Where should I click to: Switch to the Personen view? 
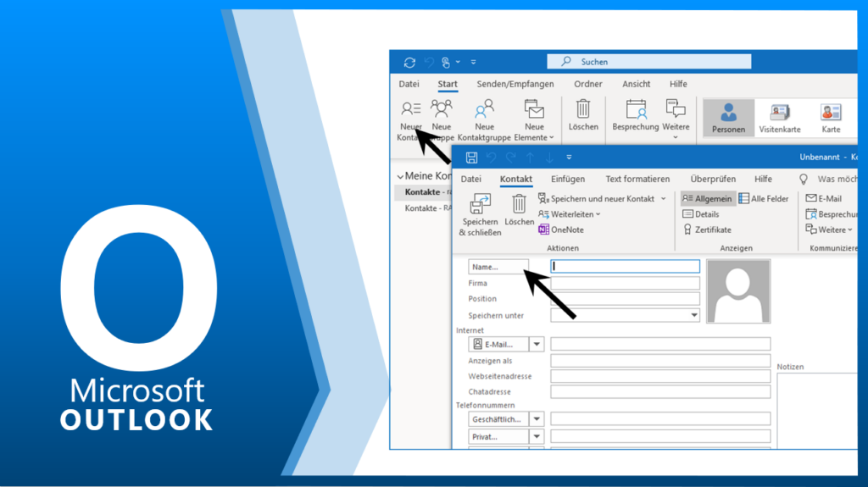728,118
